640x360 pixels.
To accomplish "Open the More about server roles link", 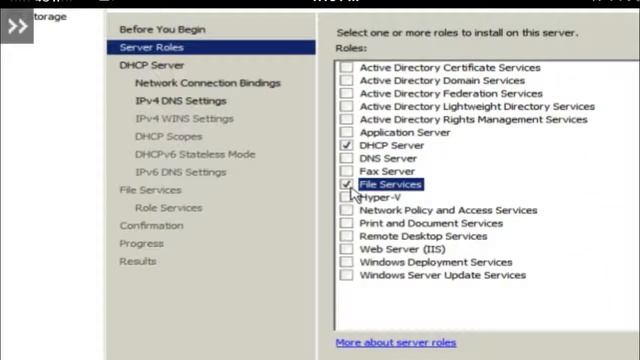I will pyautogui.click(x=396, y=342).
